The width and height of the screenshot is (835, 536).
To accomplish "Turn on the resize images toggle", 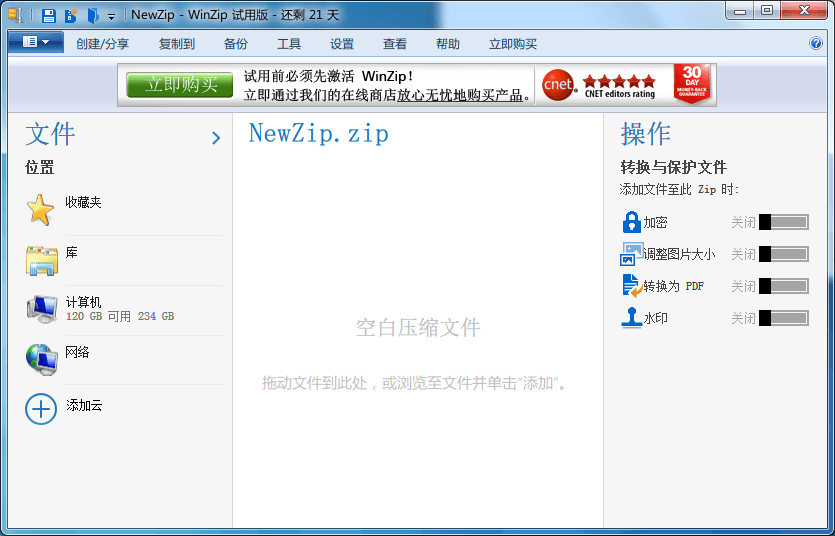I will coord(783,254).
